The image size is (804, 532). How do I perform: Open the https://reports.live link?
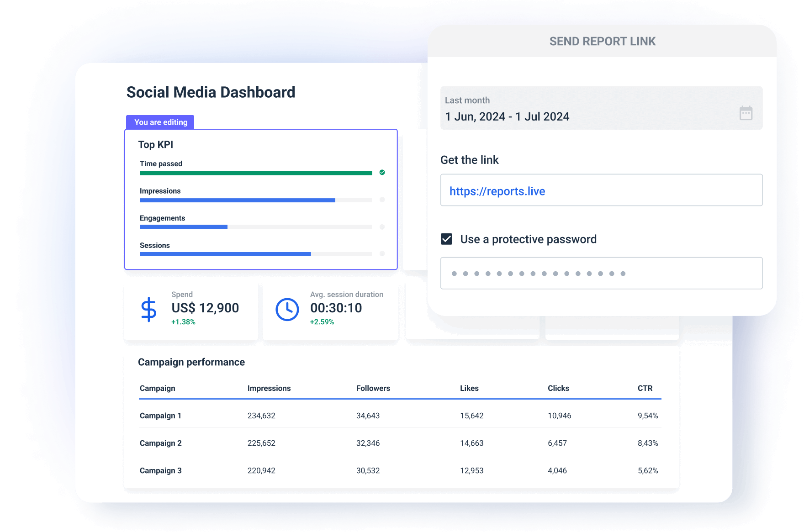click(497, 190)
